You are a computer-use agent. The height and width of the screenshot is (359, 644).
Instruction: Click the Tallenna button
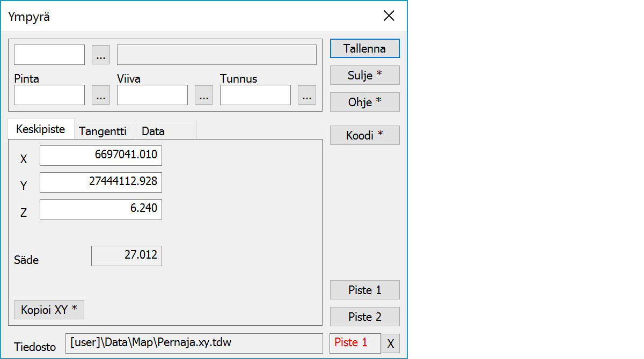pyautogui.click(x=364, y=48)
